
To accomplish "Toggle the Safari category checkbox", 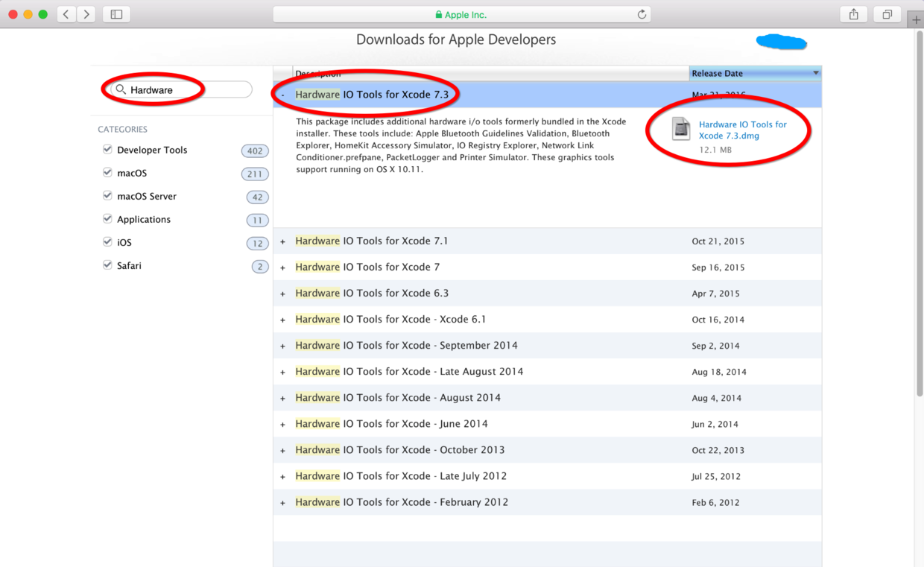I will [x=107, y=265].
